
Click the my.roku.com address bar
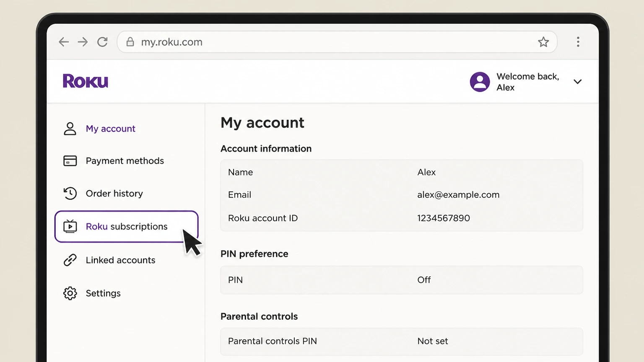[x=337, y=42]
